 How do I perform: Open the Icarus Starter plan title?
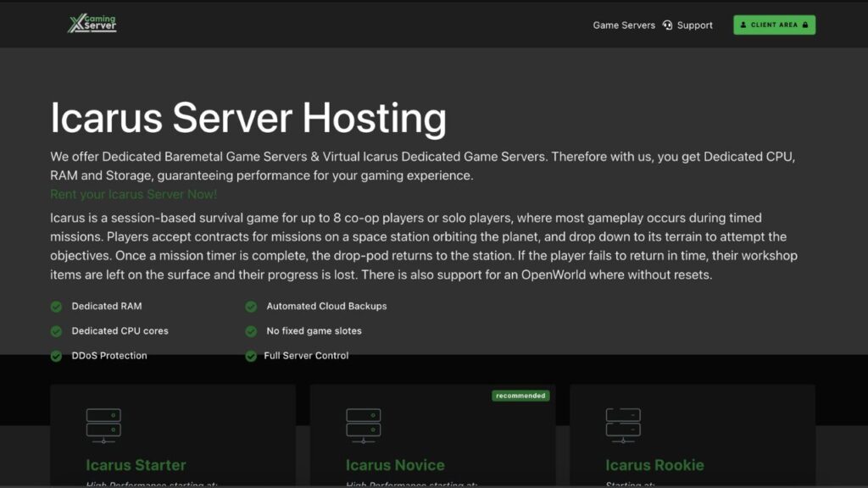(136, 465)
